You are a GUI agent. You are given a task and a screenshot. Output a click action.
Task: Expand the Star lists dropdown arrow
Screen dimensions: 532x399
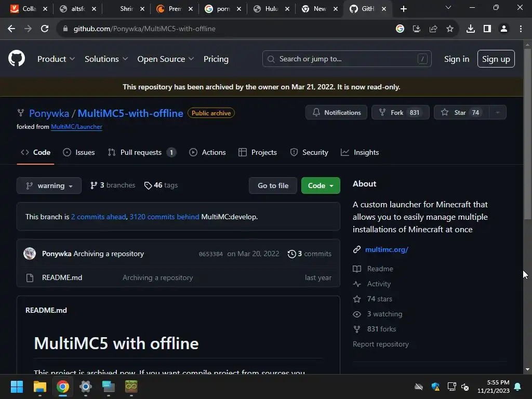tap(498, 113)
